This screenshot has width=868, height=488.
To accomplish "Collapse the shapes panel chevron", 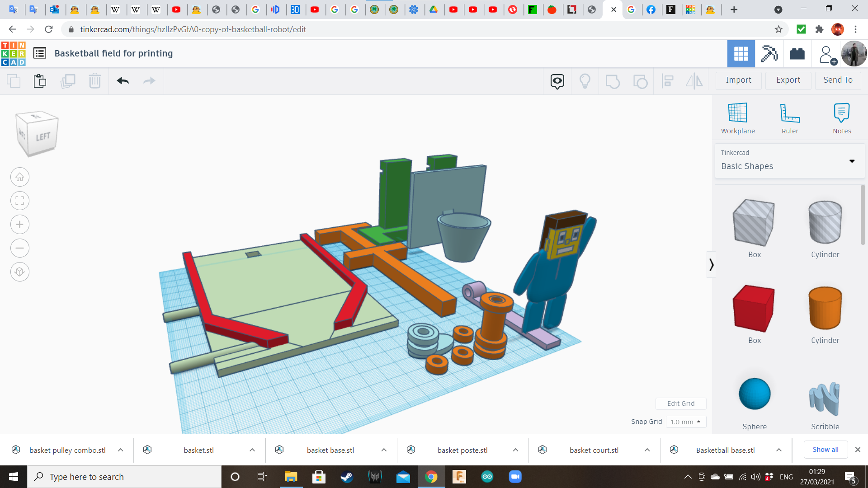I will pyautogui.click(x=711, y=265).
